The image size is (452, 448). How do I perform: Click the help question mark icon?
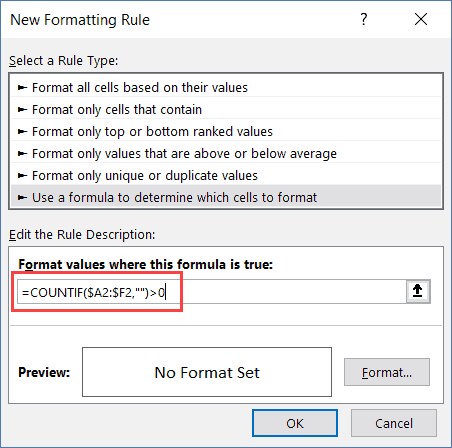[364, 19]
